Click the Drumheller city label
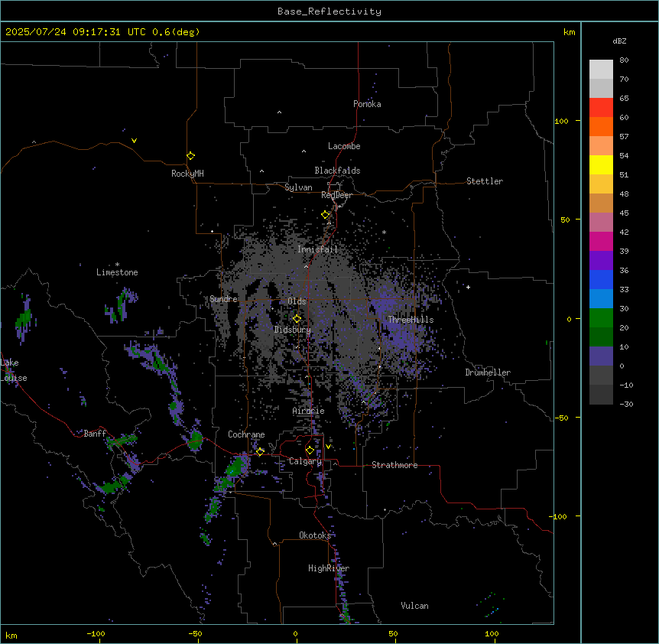 488,372
